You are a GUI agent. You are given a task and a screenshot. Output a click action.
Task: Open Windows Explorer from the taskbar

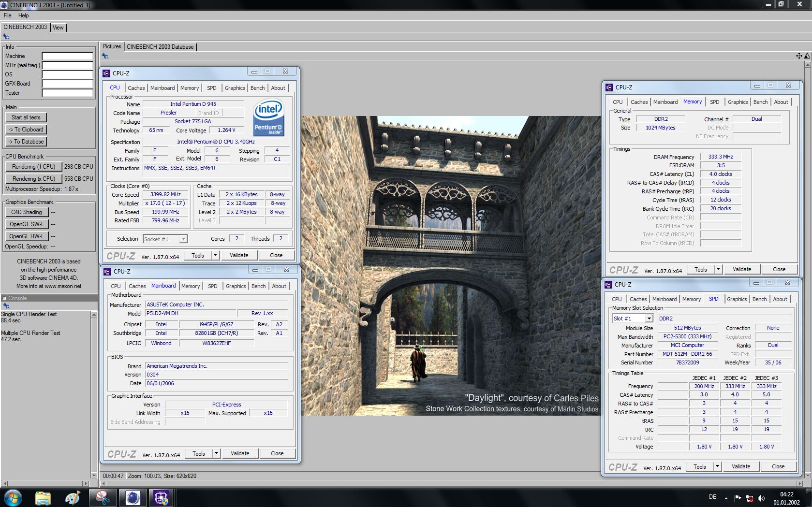point(43,498)
